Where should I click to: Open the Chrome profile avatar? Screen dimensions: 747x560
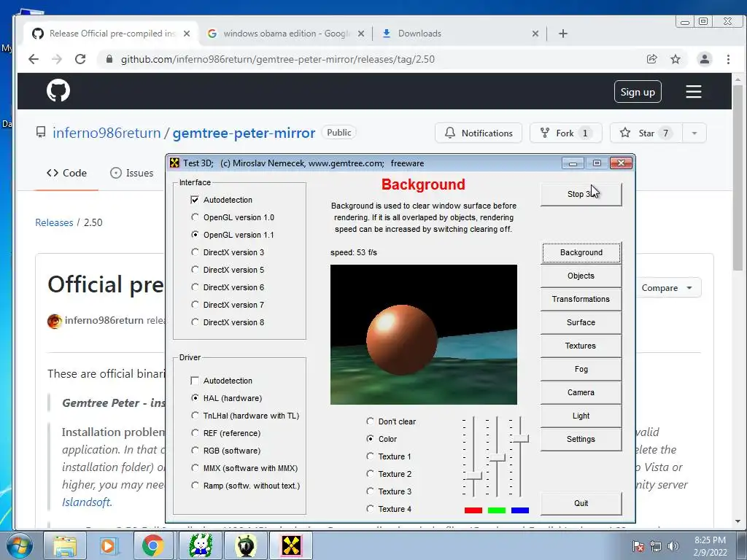coord(704,59)
